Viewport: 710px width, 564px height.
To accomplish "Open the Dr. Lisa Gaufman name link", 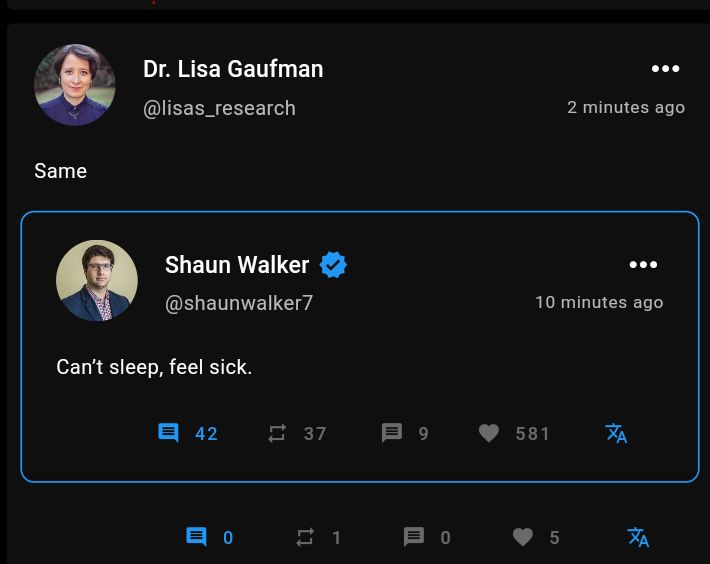I will 233,69.
